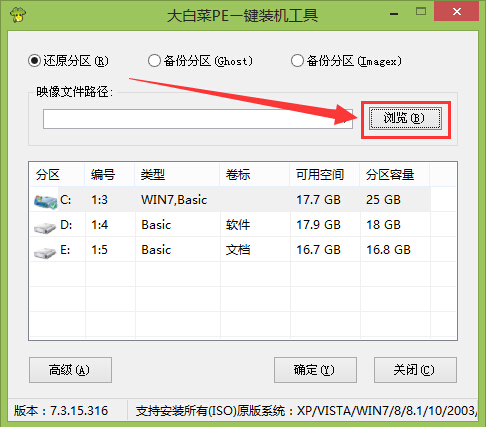Click the D: drive icon

click(x=45, y=228)
